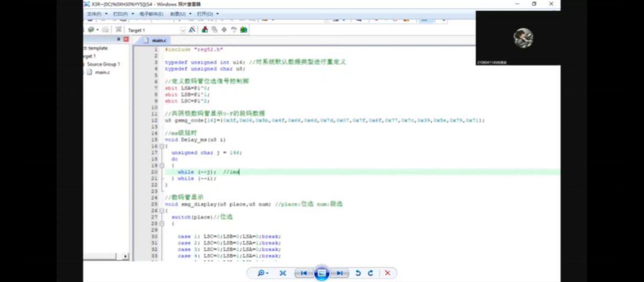644x282 pixels.
Task: Rotate the image clockwise
Action: pyautogui.click(x=371, y=273)
